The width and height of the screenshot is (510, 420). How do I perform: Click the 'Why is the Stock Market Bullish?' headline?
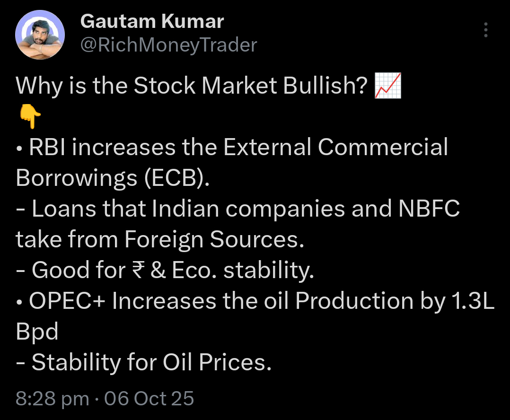coord(192,86)
